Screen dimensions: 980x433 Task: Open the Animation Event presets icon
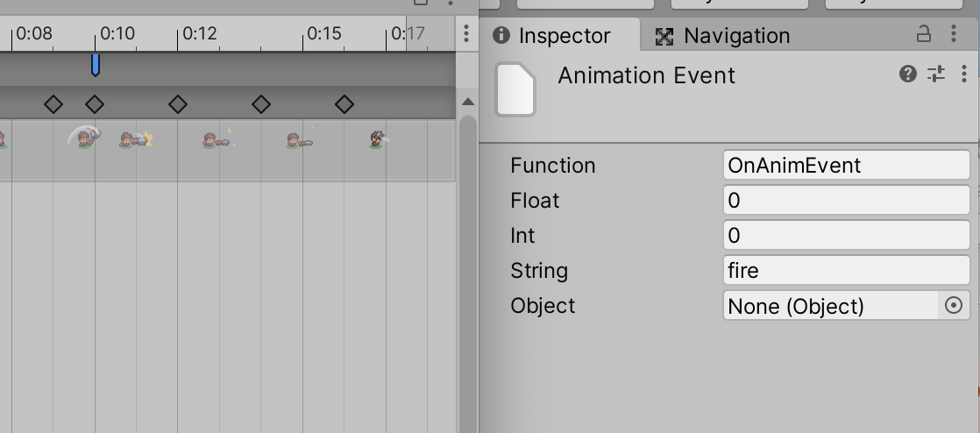click(x=936, y=74)
